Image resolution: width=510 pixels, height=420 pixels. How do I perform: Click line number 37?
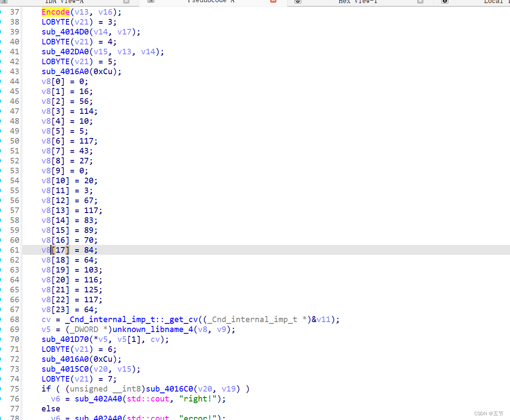click(x=15, y=12)
